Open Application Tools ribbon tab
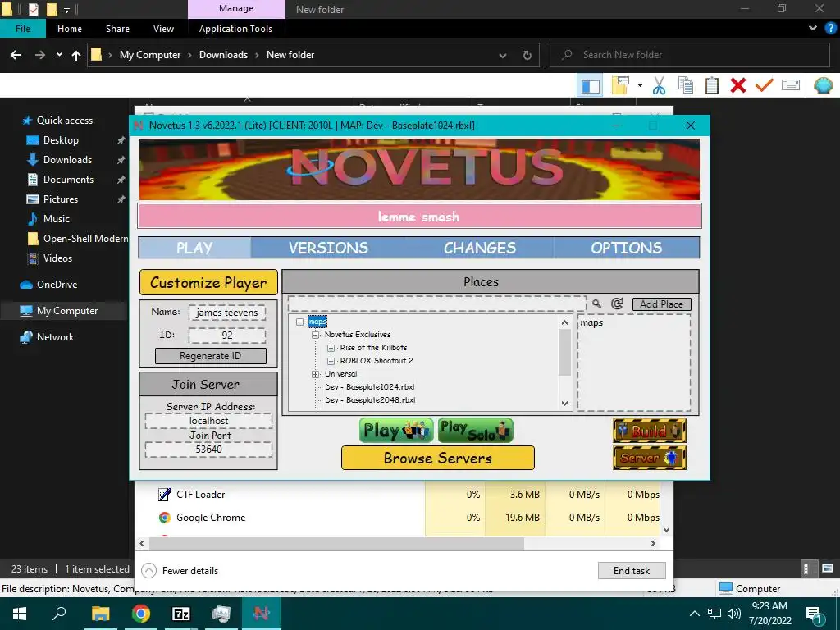 (x=235, y=29)
